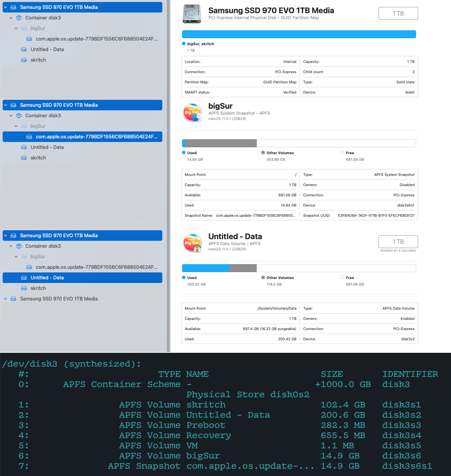The height and width of the screenshot is (476, 451).
Task: Click the 1 TB box above 'Shared by 6 Volumes'
Action: click(x=398, y=242)
